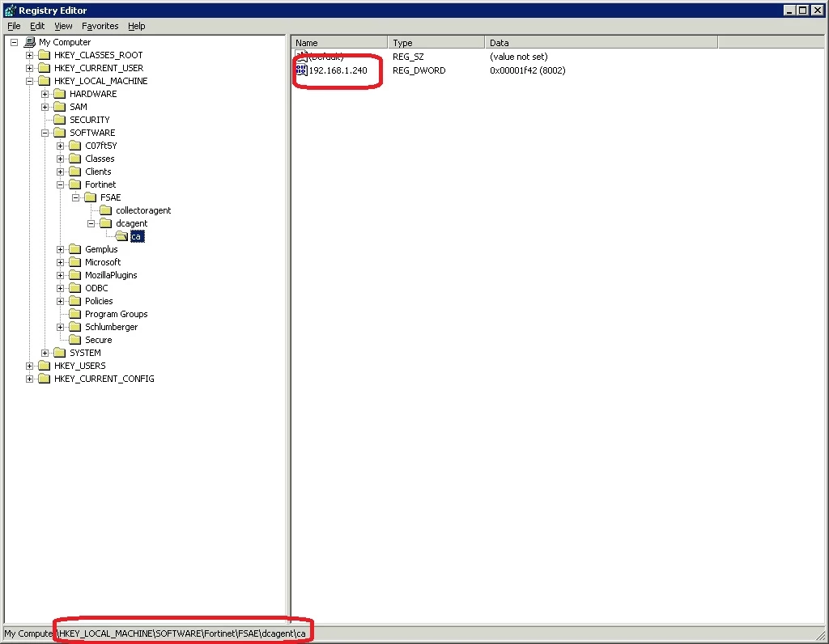Expand the HARDWARE key
The height and width of the screenshot is (644, 829).
(x=45, y=94)
